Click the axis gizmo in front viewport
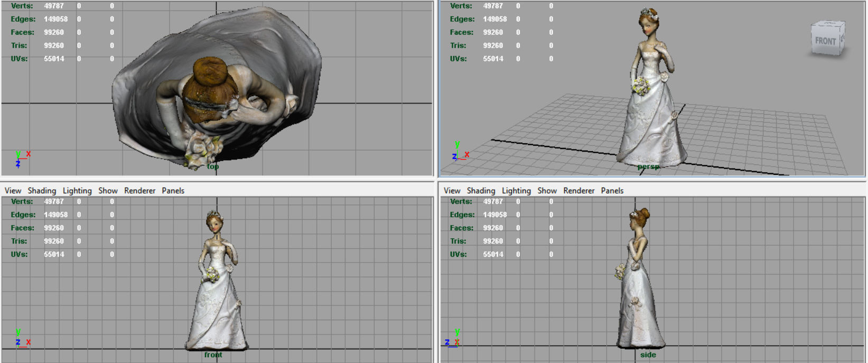868x363 pixels. click(x=22, y=338)
